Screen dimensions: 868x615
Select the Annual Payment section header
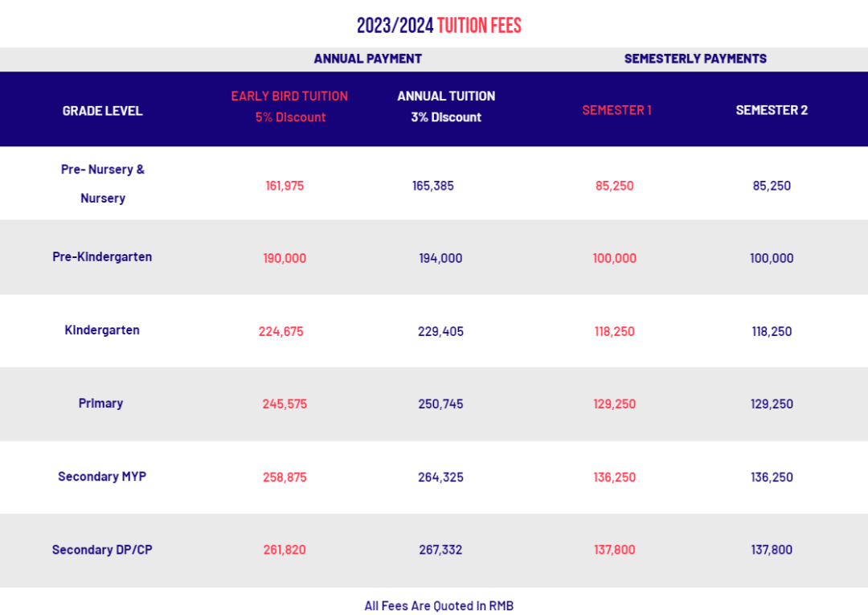pos(367,59)
